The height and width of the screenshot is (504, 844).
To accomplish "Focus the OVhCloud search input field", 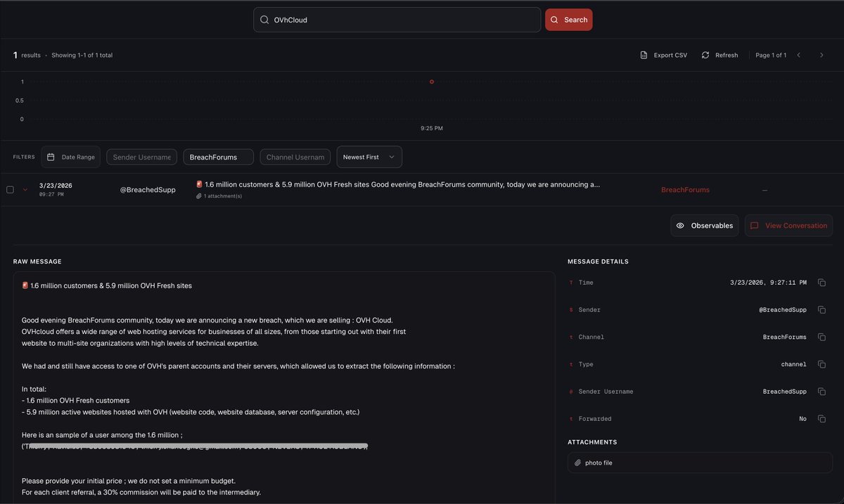I will [397, 20].
